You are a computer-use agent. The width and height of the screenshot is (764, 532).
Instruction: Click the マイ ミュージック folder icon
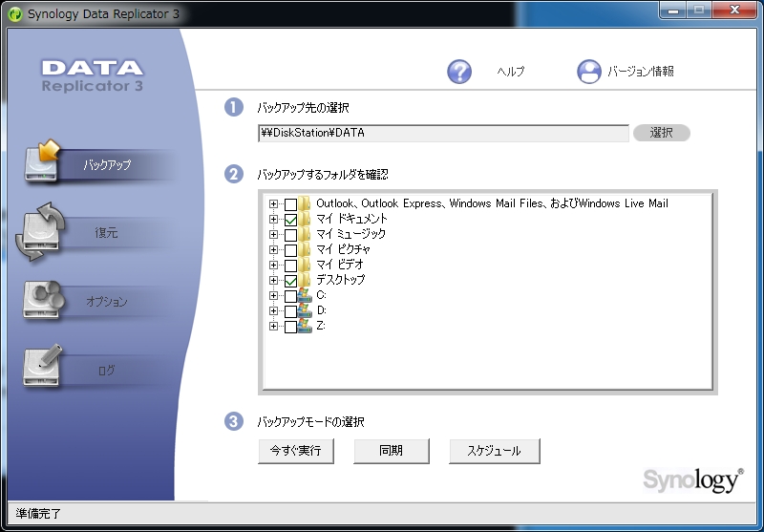pos(305,234)
